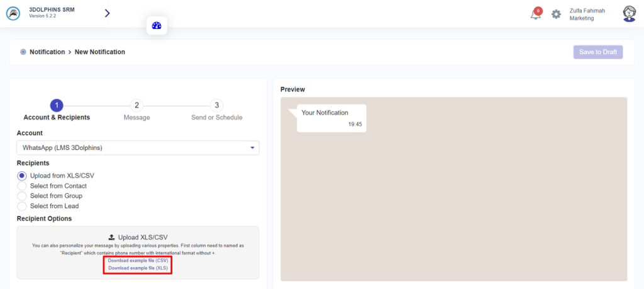Pick the 'Select from Lead' radio option
Image resolution: width=644 pixels, height=289 pixels.
click(22, 206)
